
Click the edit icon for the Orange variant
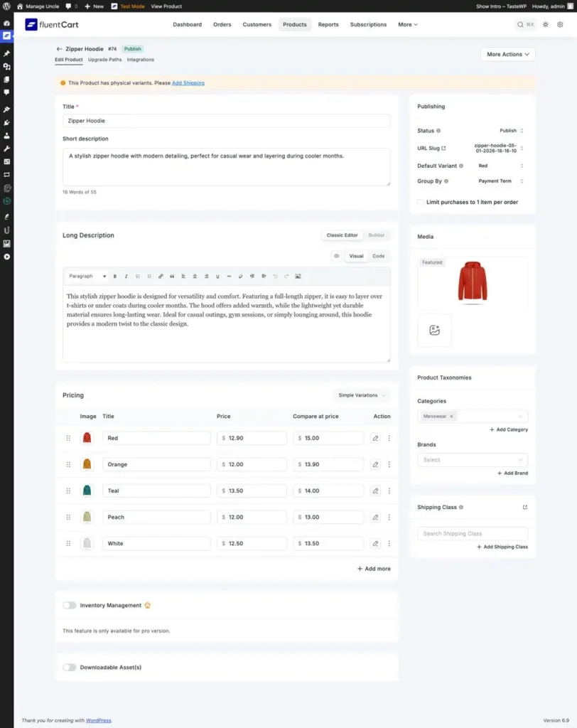click(376, 464)
